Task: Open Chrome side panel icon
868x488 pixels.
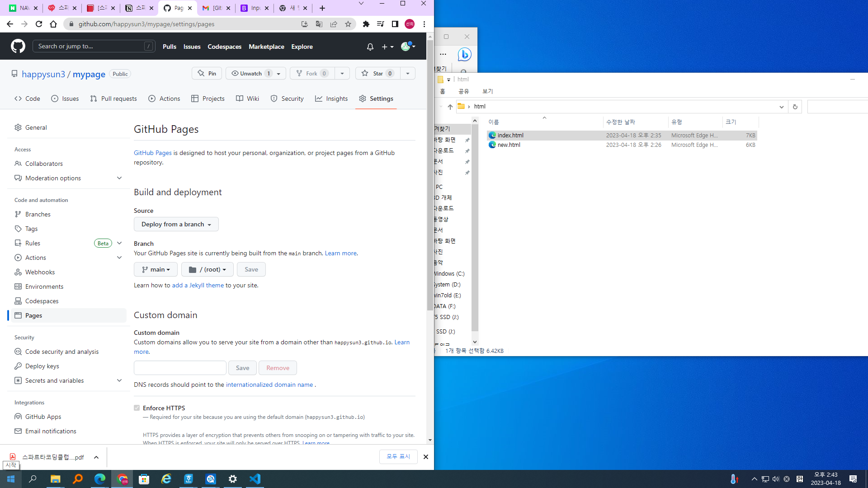Action: tap(395, 24)
